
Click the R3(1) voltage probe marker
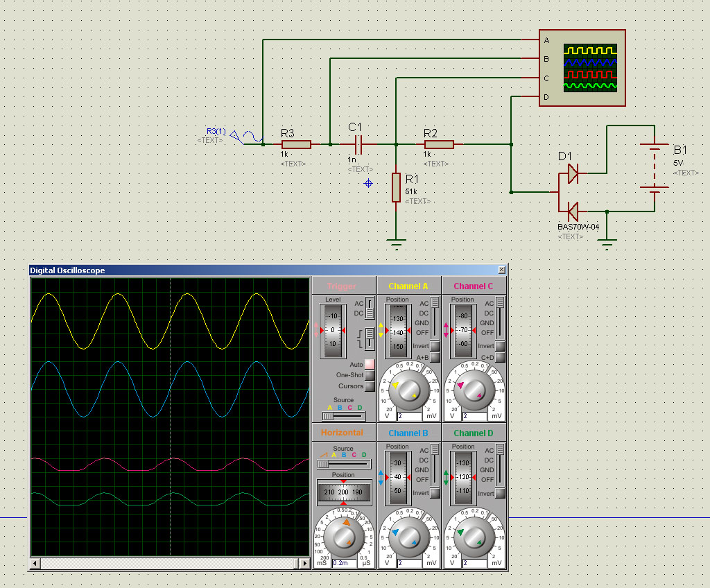pos(236,135)
